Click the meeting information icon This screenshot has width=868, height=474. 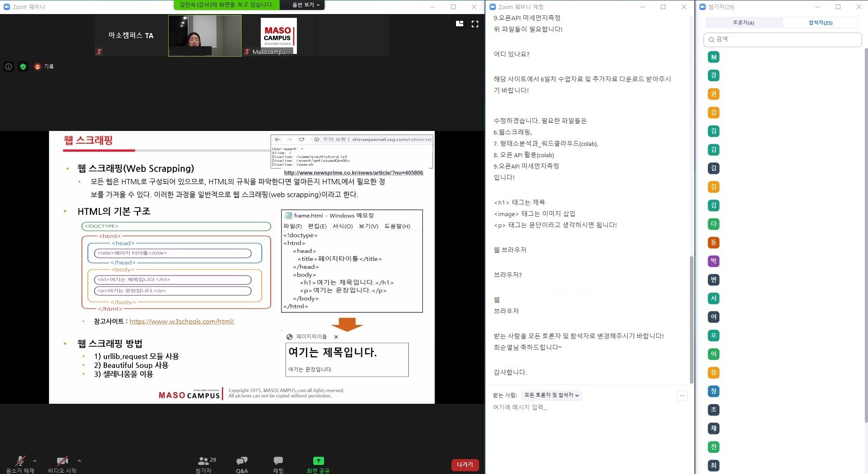9,67
